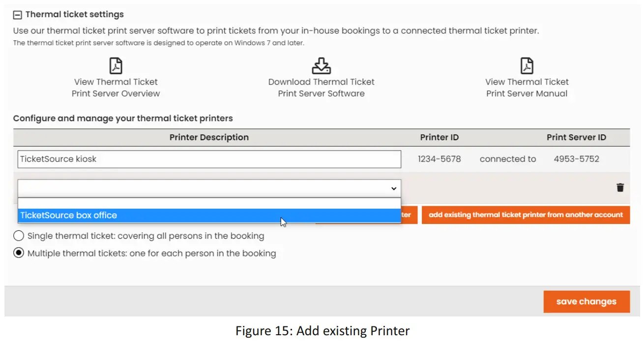Click 'Configure and manage your thermal ticket printers' heading
The height and width of the screenshot is (349, 644).
123,118
